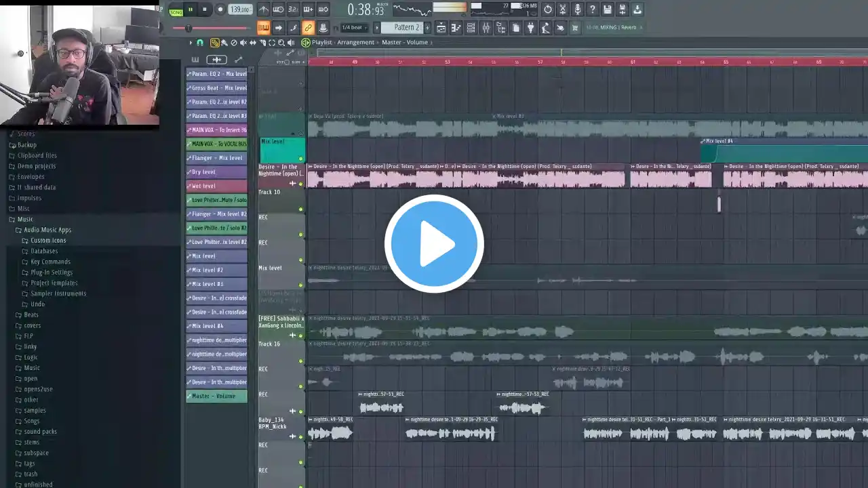Toggle the orange typing keyboard to piano button

(263, 28)
